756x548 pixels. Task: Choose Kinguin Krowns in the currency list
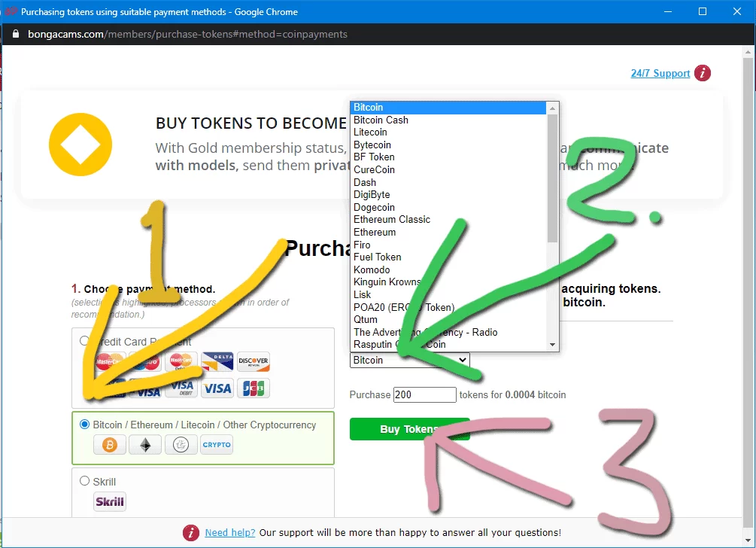coord(448,282)
